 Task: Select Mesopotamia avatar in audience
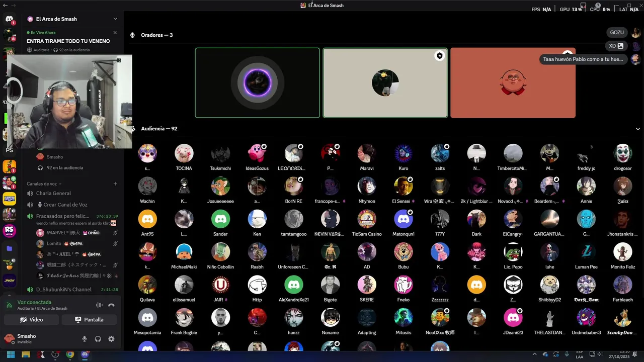(147, 318)
